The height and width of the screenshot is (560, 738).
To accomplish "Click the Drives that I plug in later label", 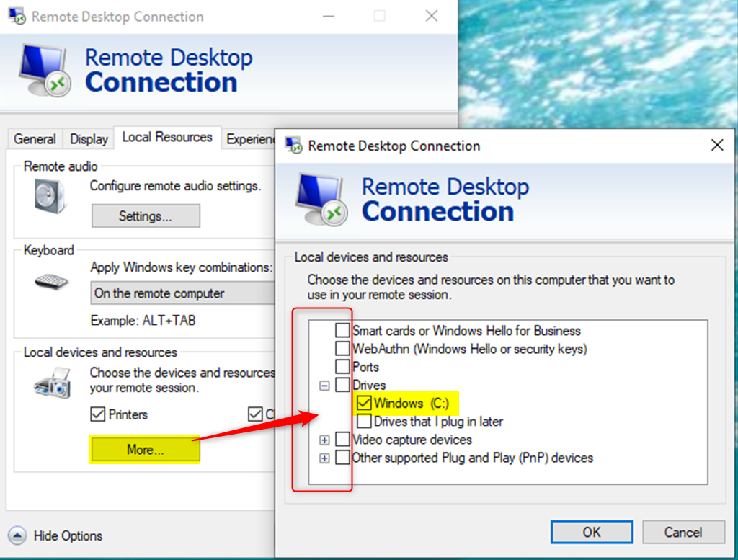I will click(438, 421).
